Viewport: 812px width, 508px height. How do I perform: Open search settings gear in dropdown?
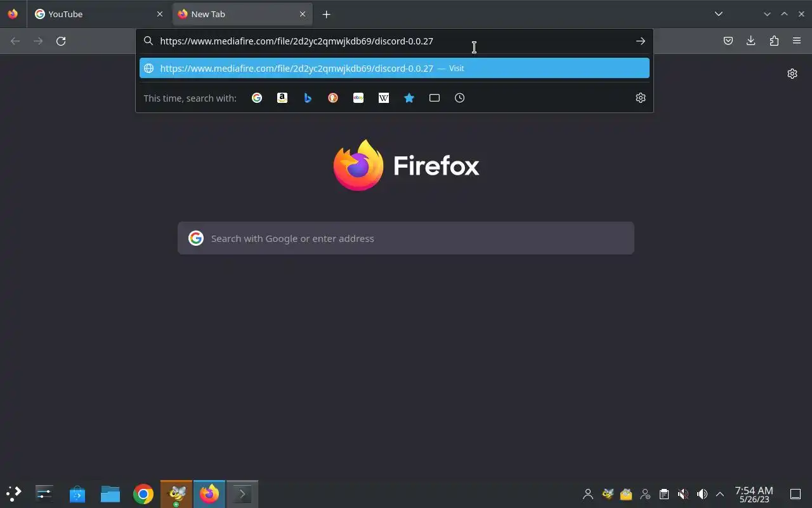641,98
